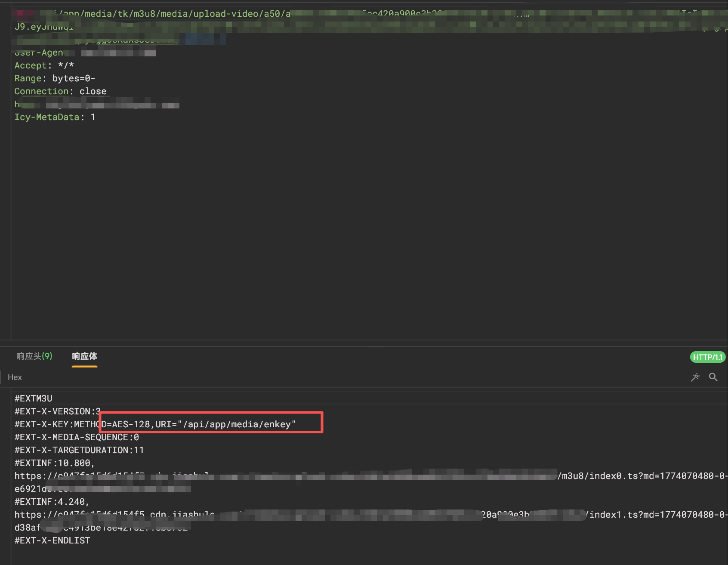This screenshot has height=565, width=728.
Task: Select the '#EXT-X-VERSION:3' line
Action: click(x=58, y=411)
